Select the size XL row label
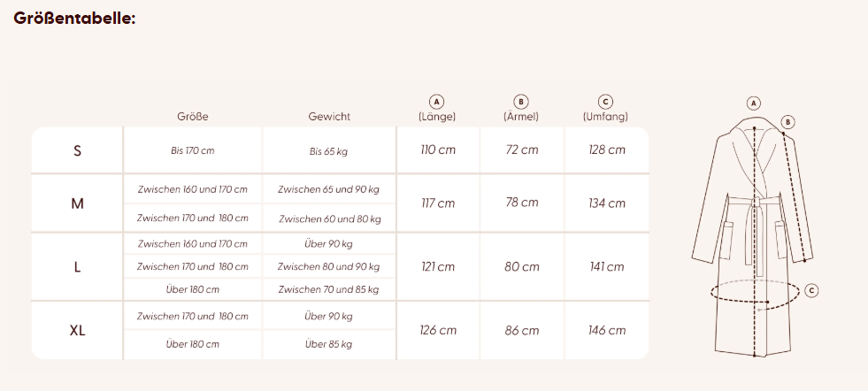 tap(77, 330)
